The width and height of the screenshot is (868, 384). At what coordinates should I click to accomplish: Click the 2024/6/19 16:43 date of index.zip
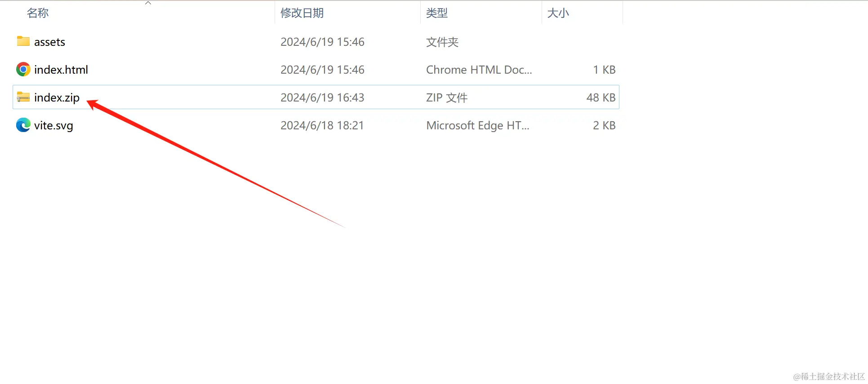(x=322, y=97)
